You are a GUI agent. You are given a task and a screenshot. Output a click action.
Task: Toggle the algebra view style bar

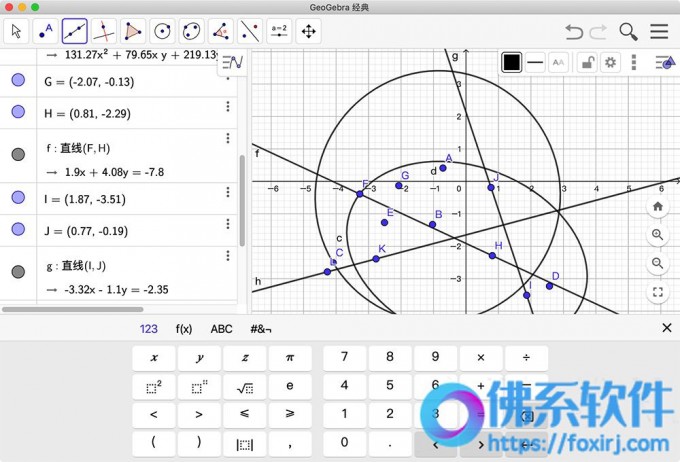click(232, 63)
